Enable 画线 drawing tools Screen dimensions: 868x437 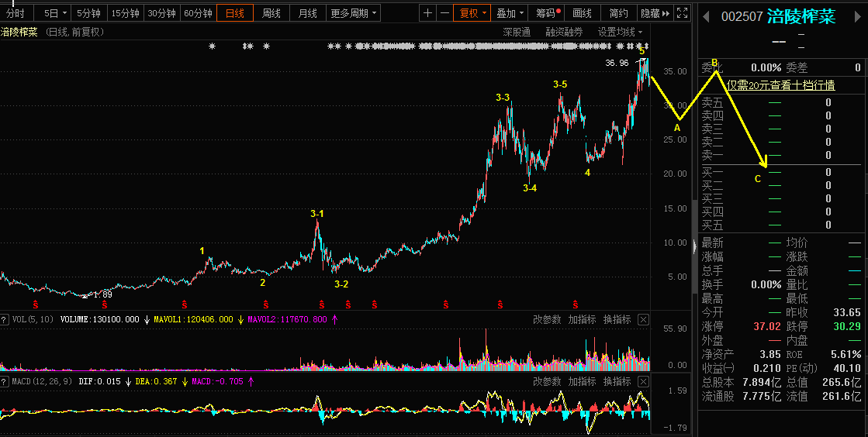coord(582,12)
